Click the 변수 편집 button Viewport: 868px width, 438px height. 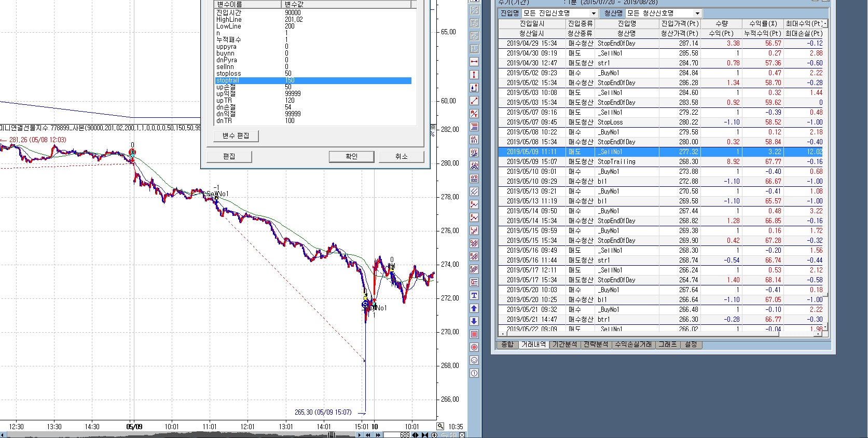coord(236,135)
